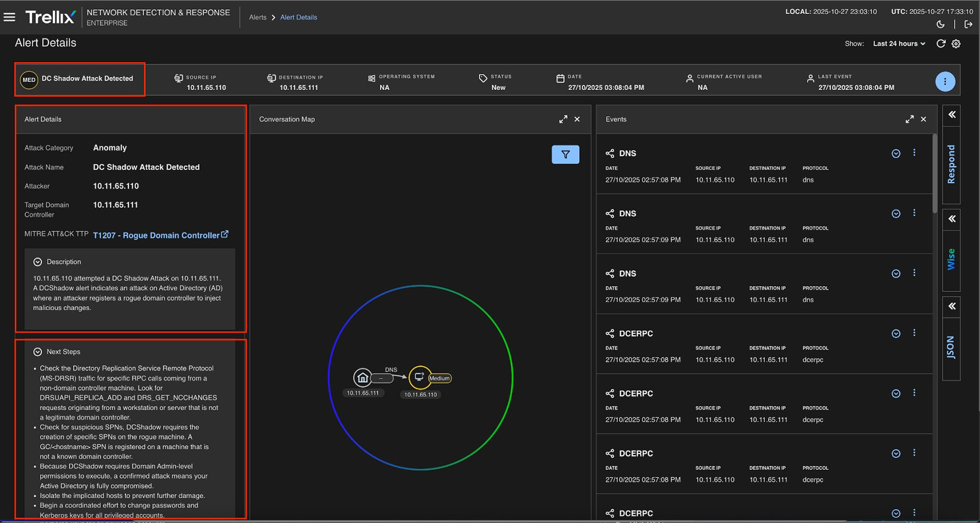Viewport: 980px width, 523px height.
Task: Toggle dark mode moon icon
Action: (x=940, y=24)
